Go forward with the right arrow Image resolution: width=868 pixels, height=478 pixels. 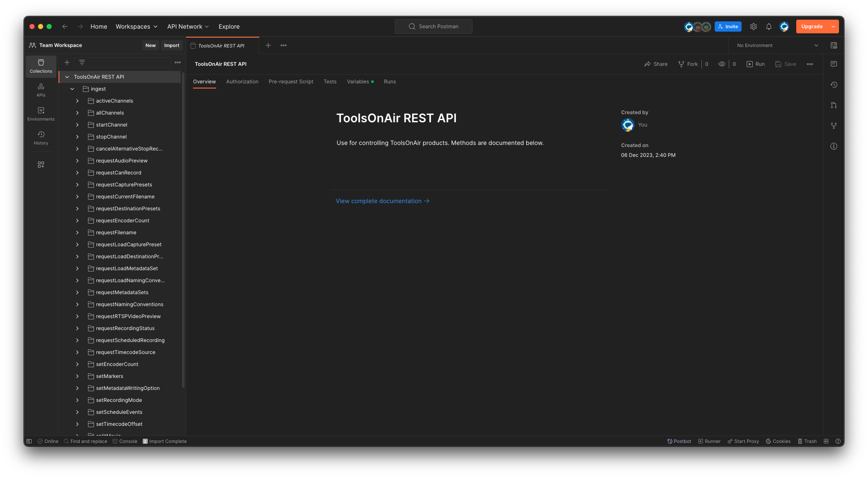[80, 27]
